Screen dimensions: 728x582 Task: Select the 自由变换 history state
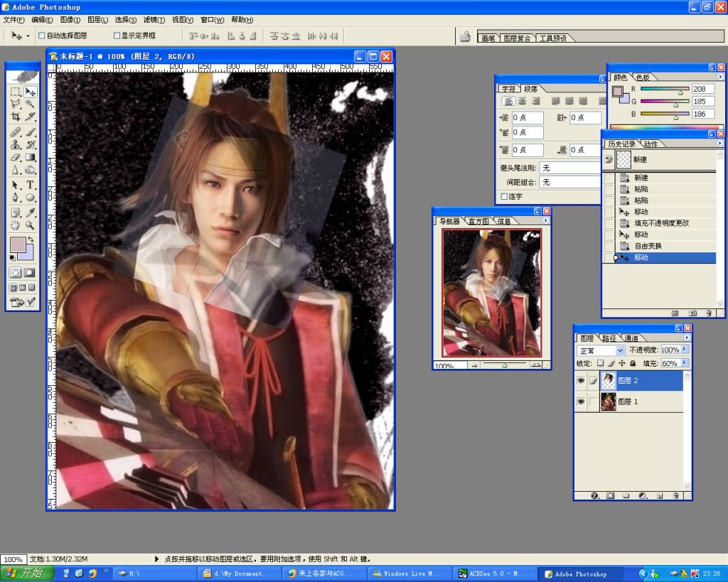(648, 246)
